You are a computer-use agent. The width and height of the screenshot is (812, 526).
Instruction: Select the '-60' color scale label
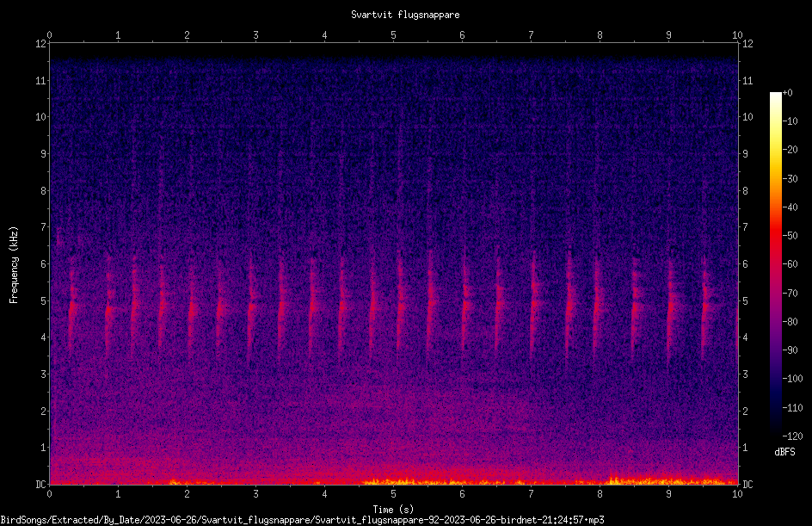[x=790, y=264]
